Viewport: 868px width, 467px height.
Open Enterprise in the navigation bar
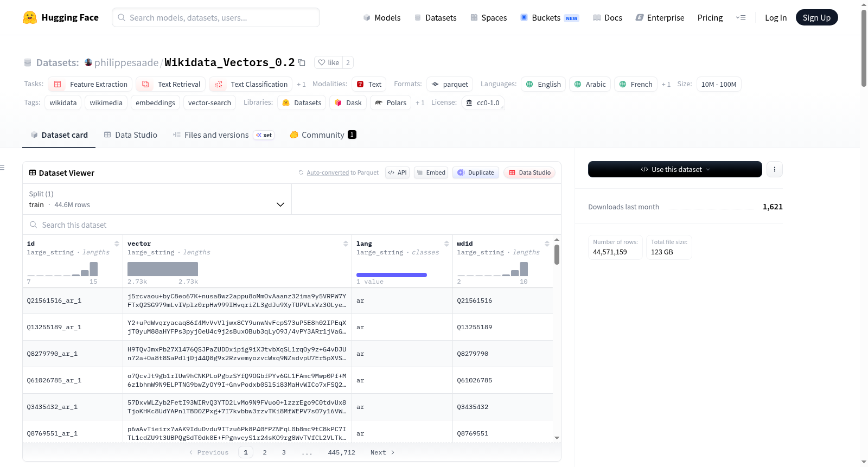pyautogui.click(x=660, y=17)
